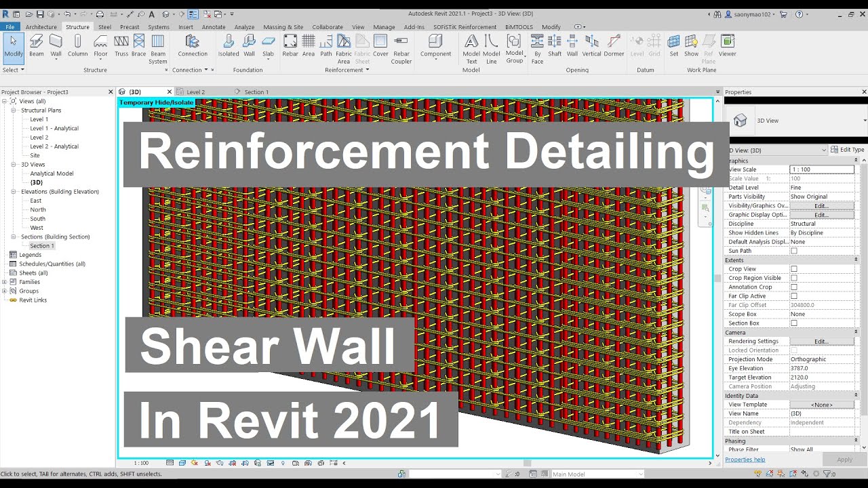
Task: Select the Connection tool
Action: click(x=193, y=46)
